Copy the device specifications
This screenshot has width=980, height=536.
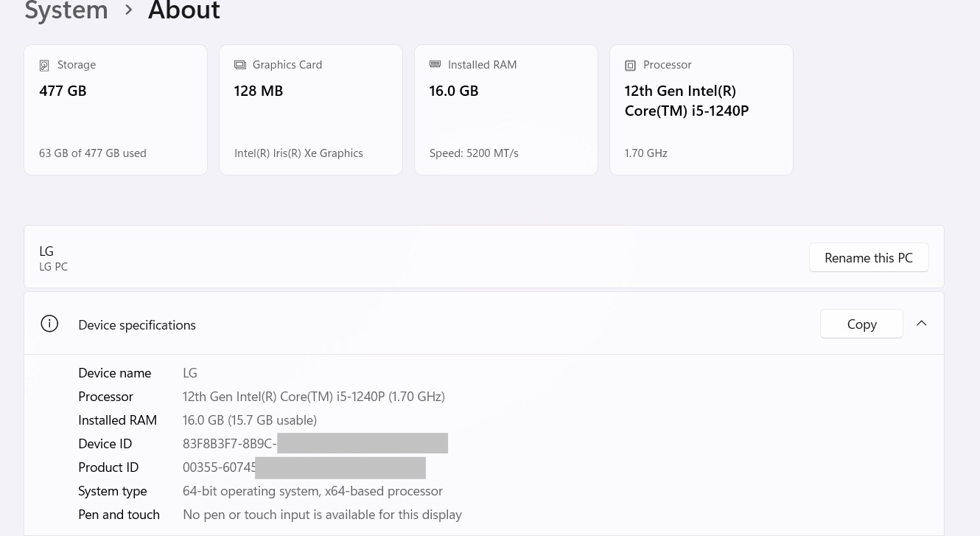861,324
